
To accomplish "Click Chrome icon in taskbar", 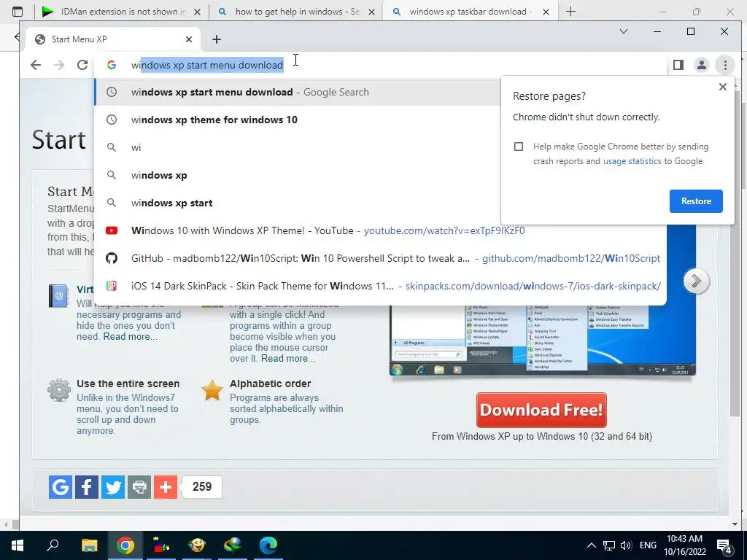I will click(125, 545).
